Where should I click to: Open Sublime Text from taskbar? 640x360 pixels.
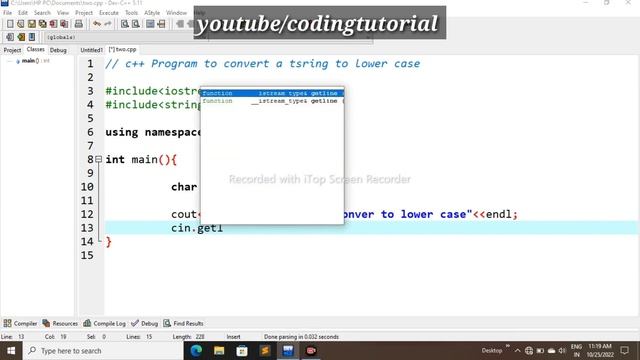pos(265,351)
